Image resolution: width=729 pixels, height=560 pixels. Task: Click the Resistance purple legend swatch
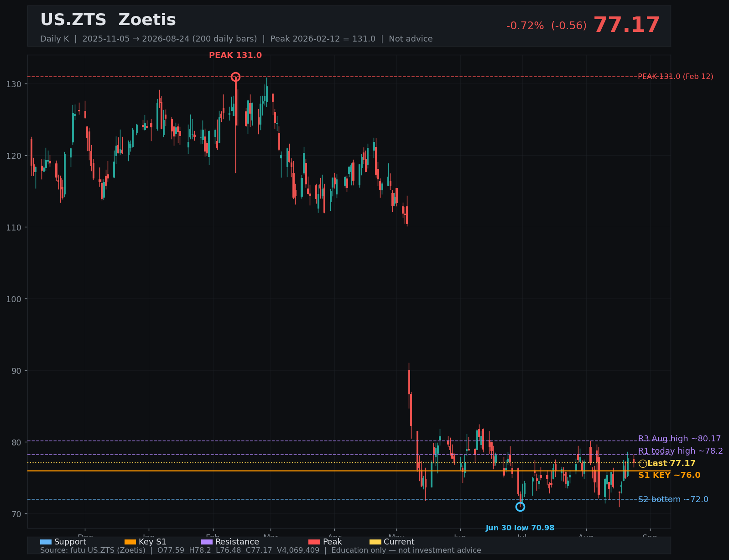(x=207, y=542)
